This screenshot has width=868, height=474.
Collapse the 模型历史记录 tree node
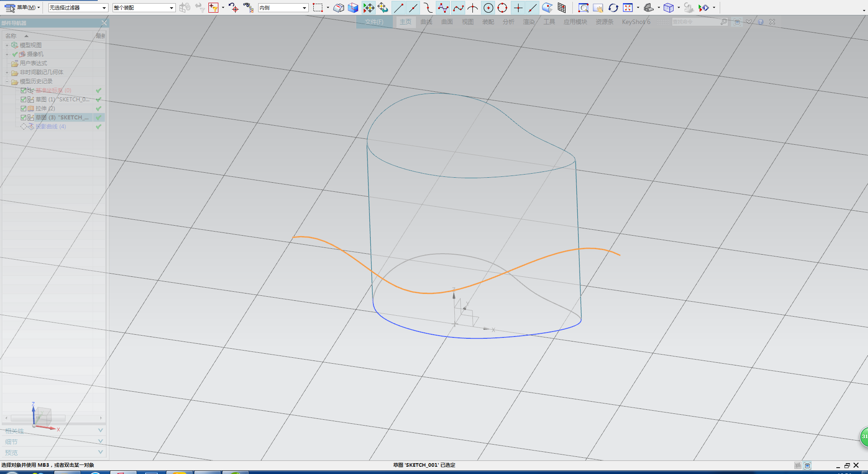[x=7, y=81]
